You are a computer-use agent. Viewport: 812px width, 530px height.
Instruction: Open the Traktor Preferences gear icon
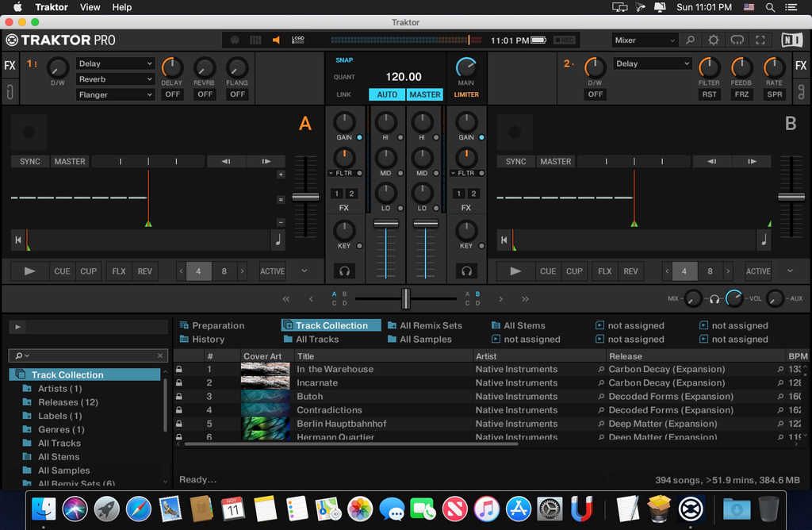(x=712, y=39)
